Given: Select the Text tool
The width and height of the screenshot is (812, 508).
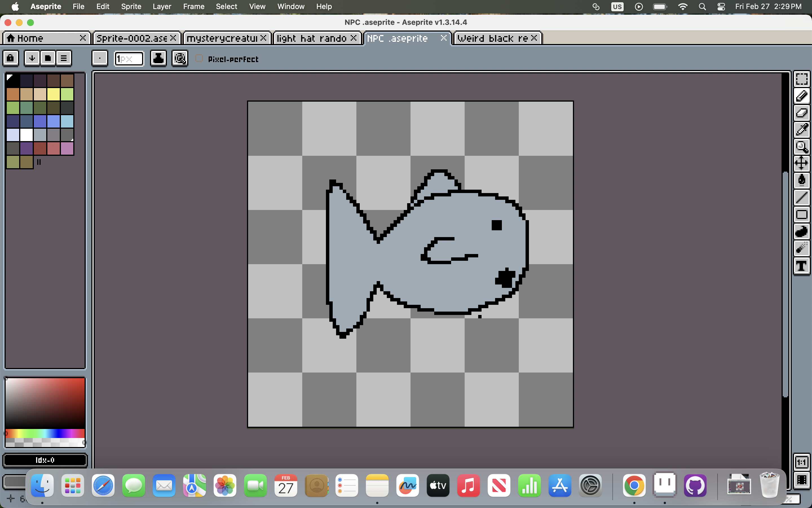Looking at the screenshot, I should coord(802,266).
